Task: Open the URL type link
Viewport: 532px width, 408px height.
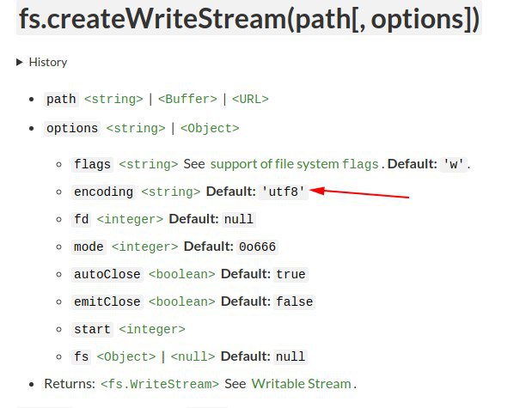Action: point(250,99)
